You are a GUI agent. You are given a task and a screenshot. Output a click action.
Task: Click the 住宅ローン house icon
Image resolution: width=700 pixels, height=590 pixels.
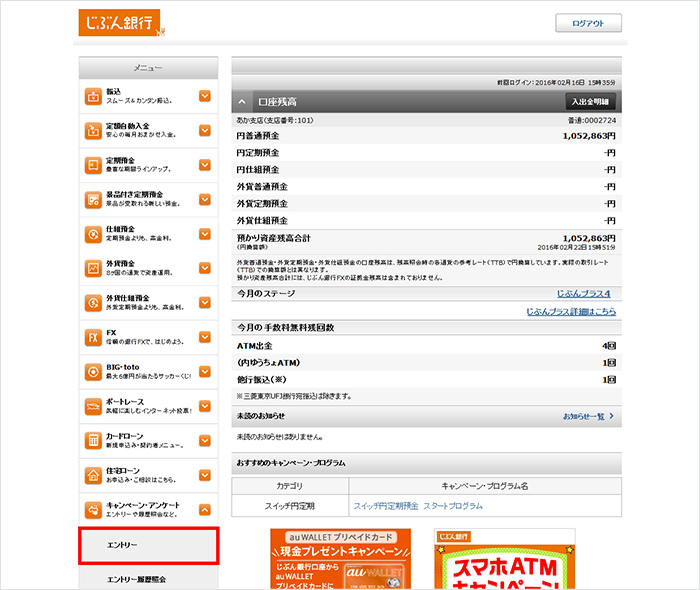point(93,475)
